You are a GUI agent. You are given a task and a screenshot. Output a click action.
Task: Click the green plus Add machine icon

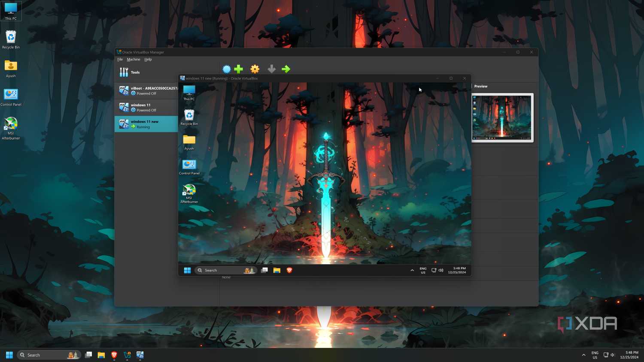tap(239, 69)
